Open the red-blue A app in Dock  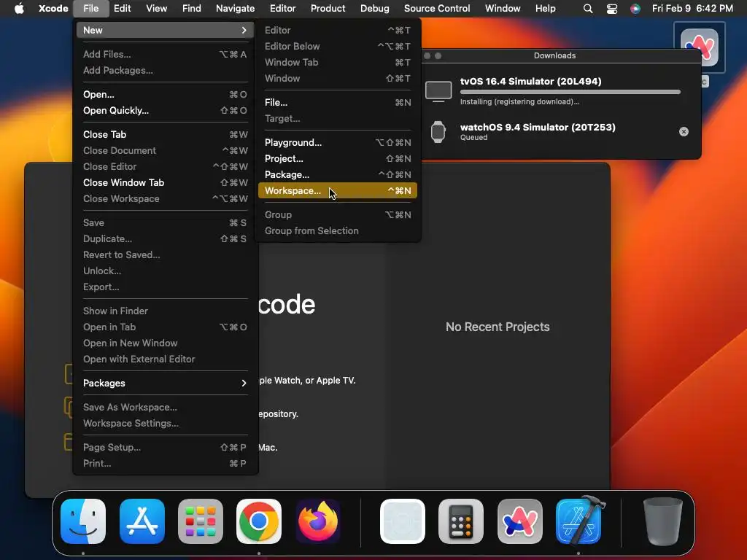[519, 521]
